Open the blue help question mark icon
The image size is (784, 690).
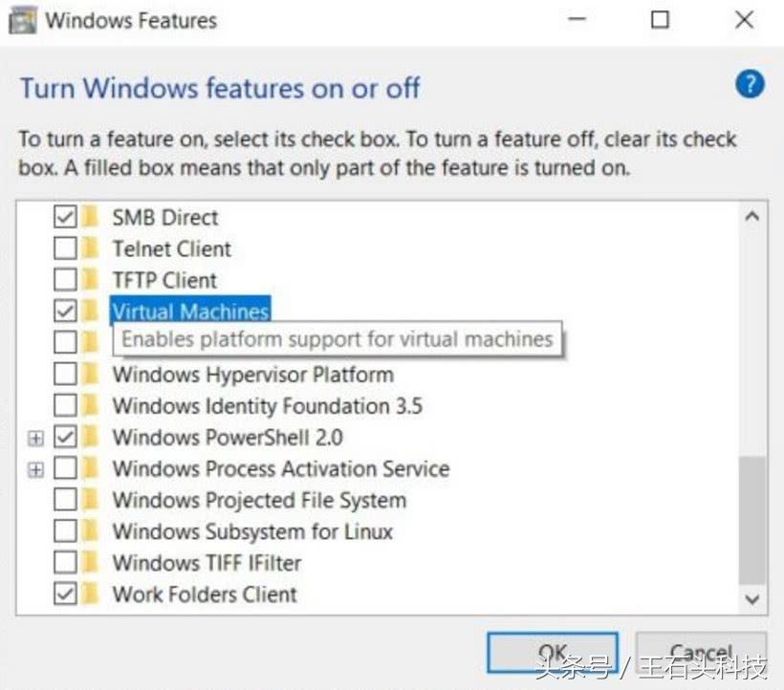750,84
